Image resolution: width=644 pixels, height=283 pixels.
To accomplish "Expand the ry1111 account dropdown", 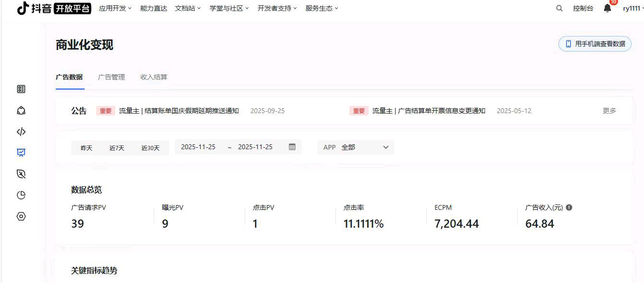I will tap(632, 8).
